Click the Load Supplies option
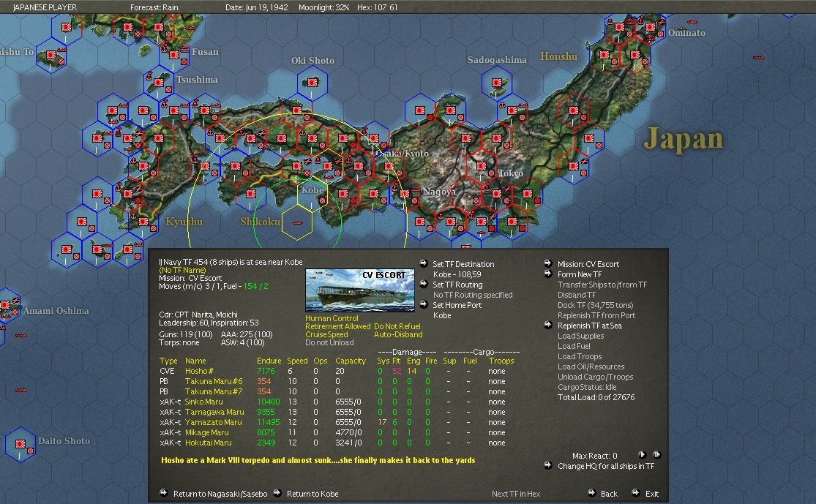 point(581,336)
